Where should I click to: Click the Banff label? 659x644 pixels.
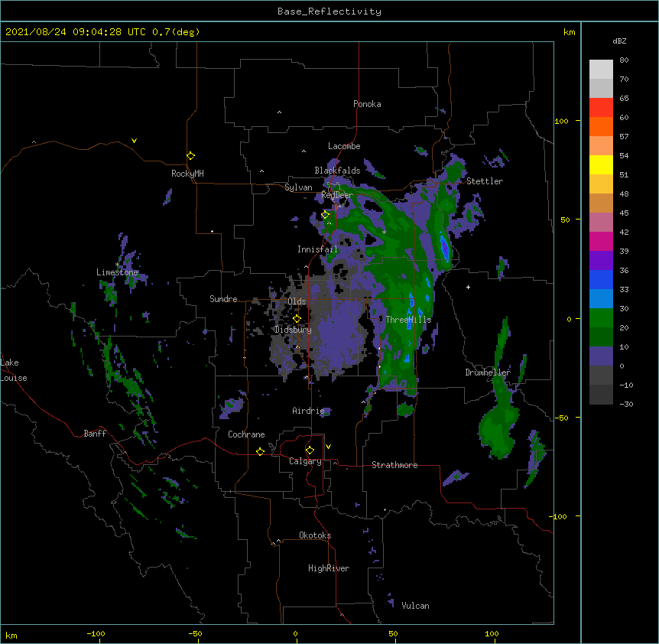click(x=95, y=434)
